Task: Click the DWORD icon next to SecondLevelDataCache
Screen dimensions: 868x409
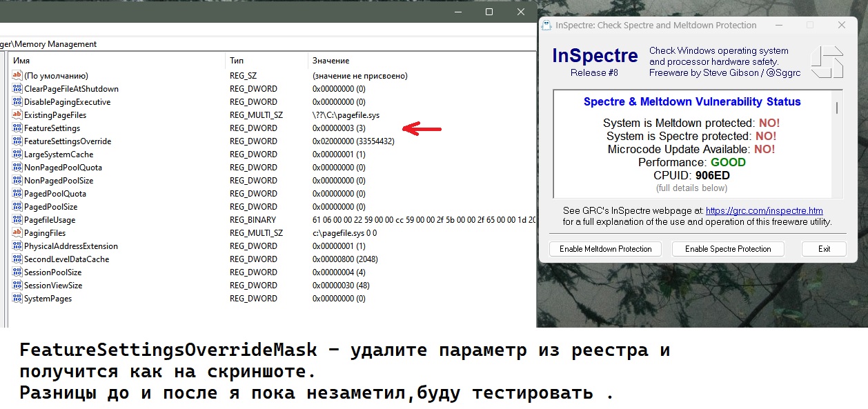Action: (16, 259)
